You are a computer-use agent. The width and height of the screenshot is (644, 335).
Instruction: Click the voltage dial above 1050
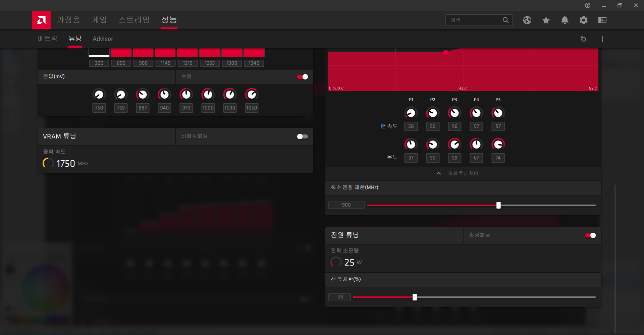(x=252, y=95)
